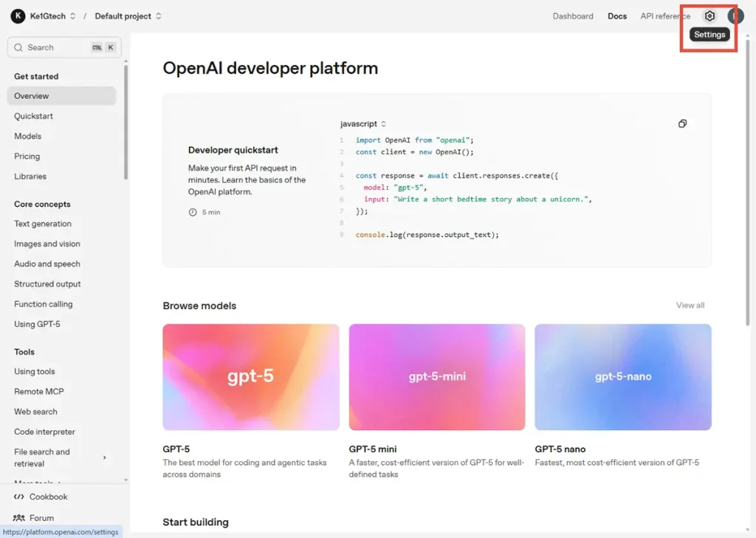Click the search magnifier icon
The height and width of the screenshot is (538, 756).
[18, 47]
